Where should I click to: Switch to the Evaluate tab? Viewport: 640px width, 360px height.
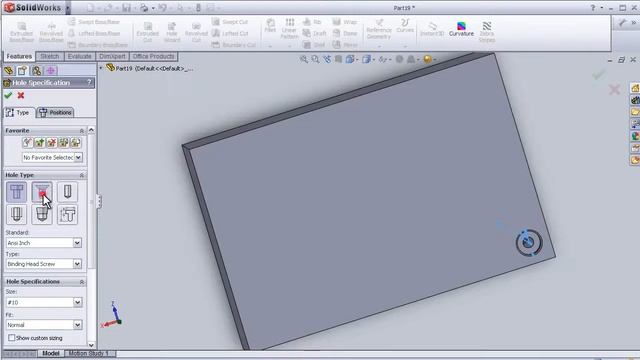pyautogui.click(x=80, y=56)
